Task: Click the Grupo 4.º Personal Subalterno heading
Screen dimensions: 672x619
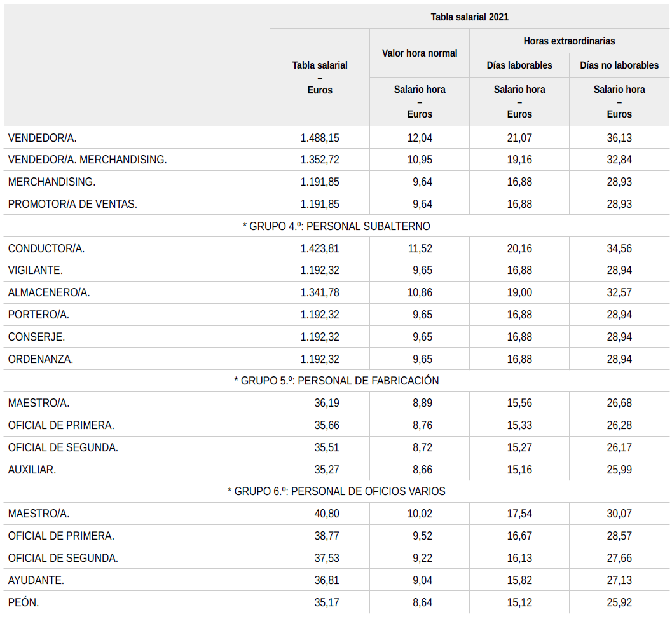Action: 336,226
